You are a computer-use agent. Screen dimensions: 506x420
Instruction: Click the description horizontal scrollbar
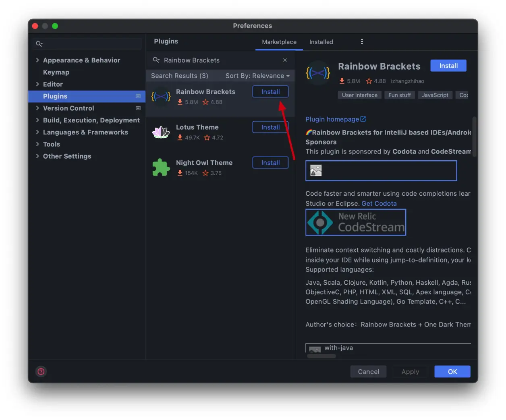pyautogui.click(x=321, y=356)
